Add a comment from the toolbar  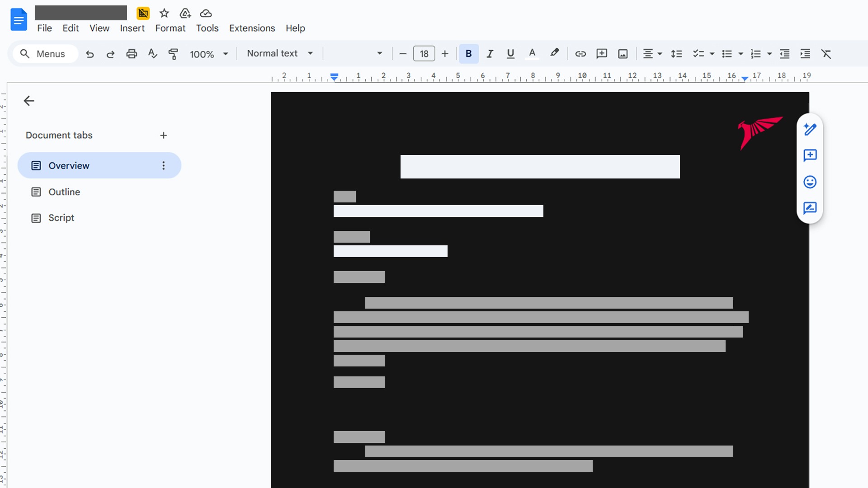coord(602,54)
